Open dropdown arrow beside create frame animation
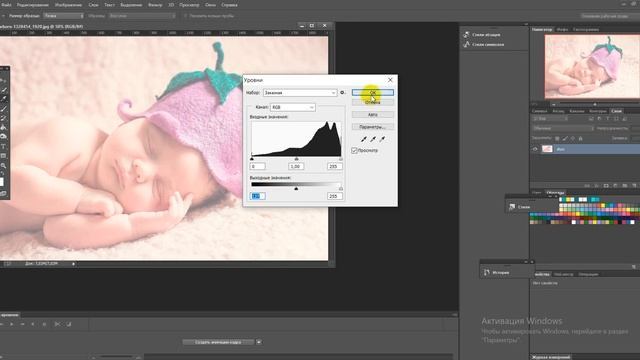 tap(259, 342)
